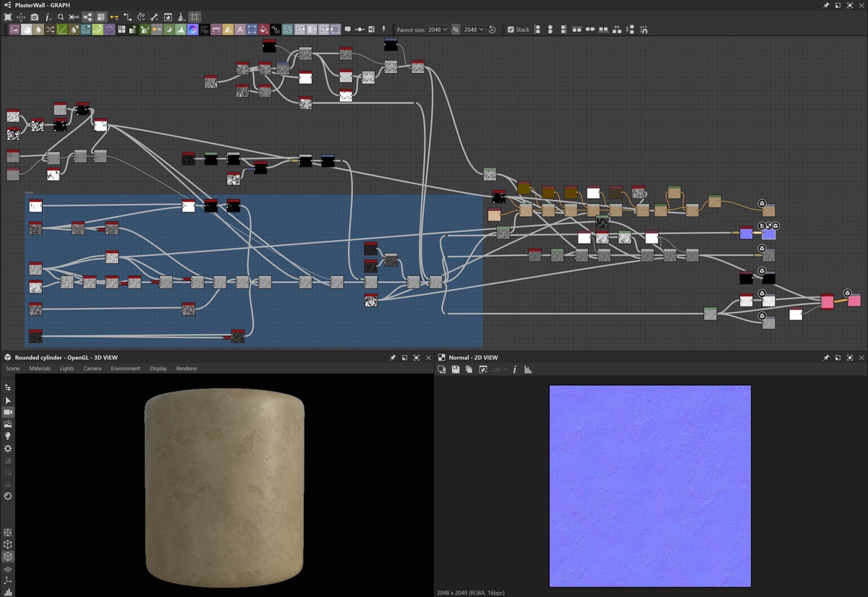Click the lightbulb icon in 3D view sidebar
The height and width of the screenshot is (597, 868).
click(x=8, y=437)
